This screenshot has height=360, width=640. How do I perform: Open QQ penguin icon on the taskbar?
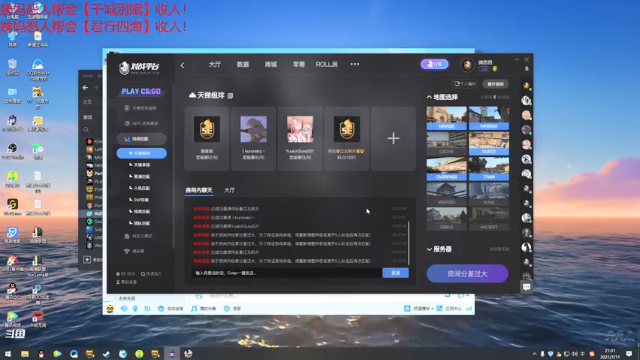point(41,353)
